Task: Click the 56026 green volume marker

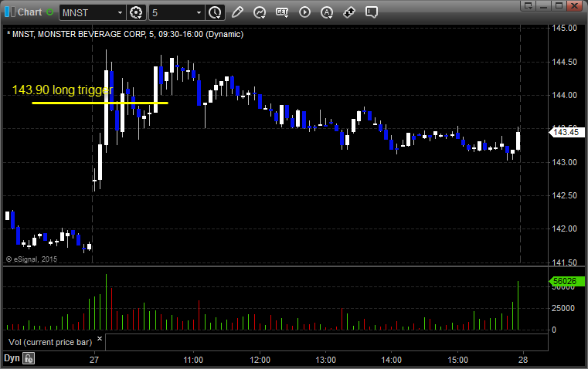Action: click(x=566, y=281)
